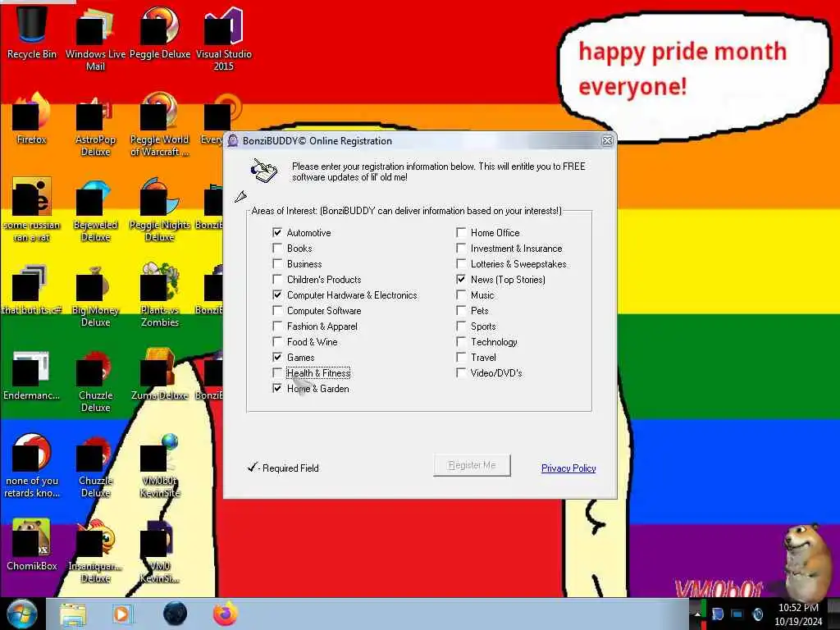
Task: Check the Pets interest checkbox
Action: click(x=461, y=310)
